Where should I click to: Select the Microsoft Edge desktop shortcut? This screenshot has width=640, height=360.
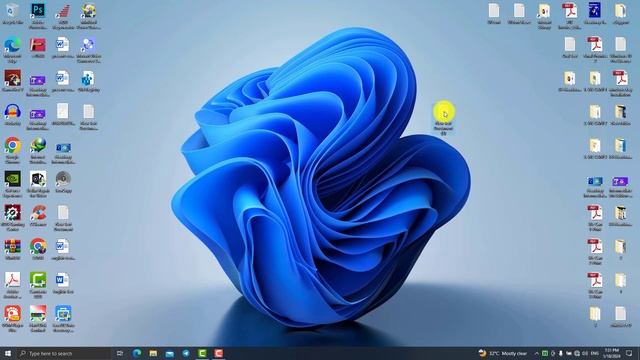pyautogui.click(x=13, y=49)
